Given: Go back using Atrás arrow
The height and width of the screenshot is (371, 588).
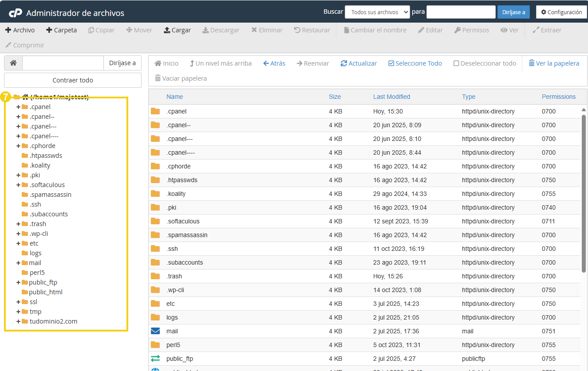Looking at the screenshot, I should [274, 63].
